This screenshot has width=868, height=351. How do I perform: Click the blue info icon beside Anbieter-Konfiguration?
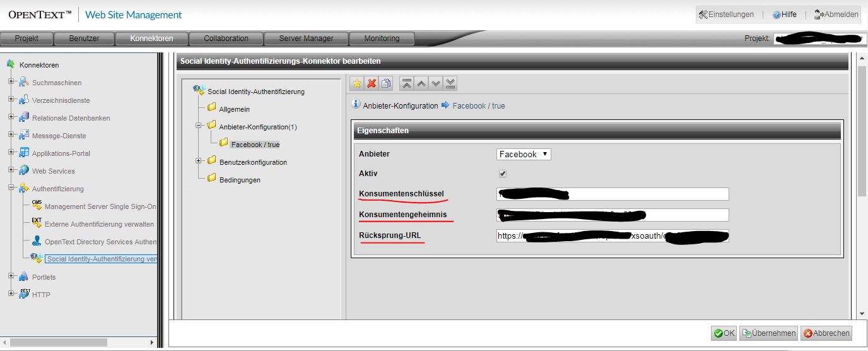pos(356,105)
